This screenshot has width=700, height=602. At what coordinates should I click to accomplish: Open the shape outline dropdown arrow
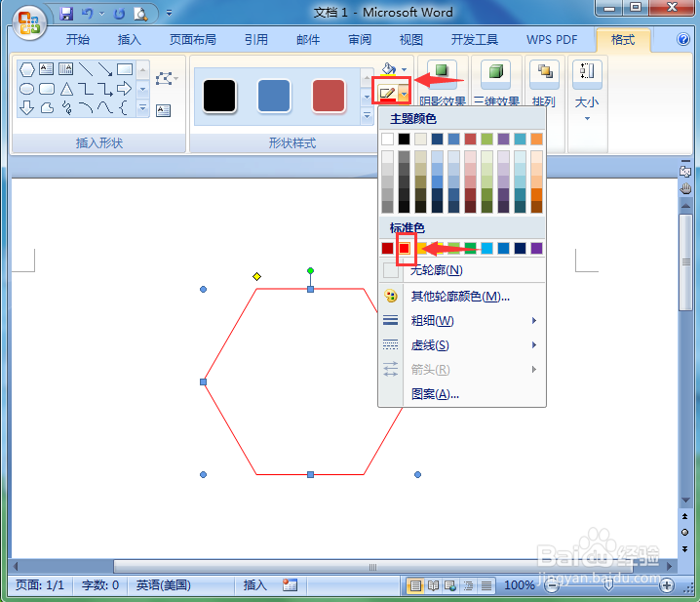point(404,95)
